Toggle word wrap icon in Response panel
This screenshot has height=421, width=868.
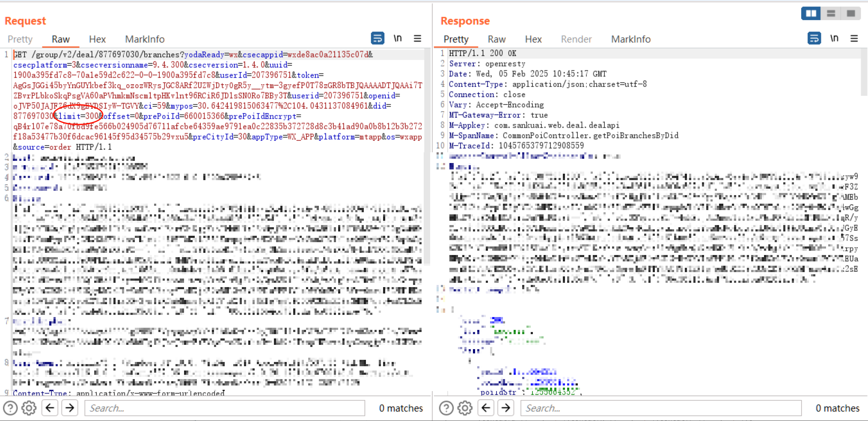(x=814, y=39)
